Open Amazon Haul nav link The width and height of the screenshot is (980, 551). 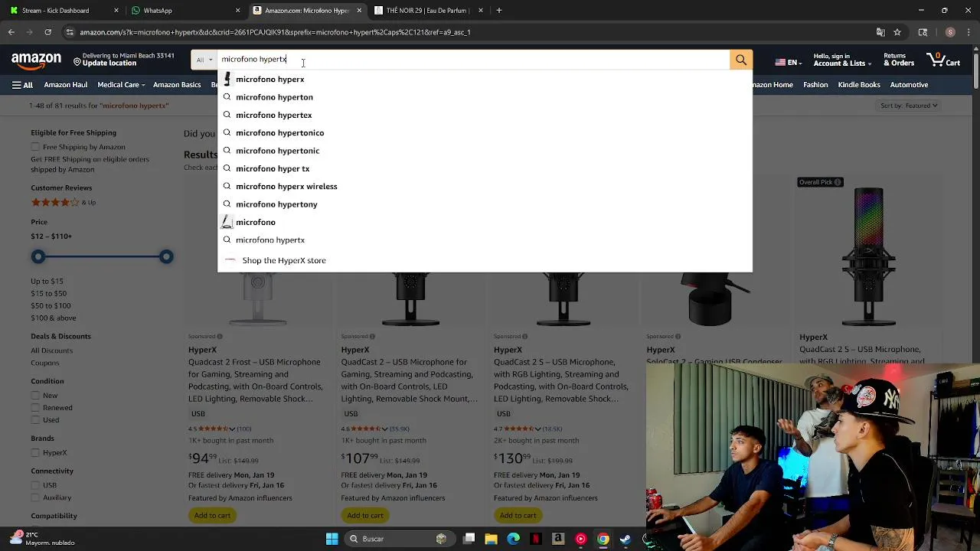click(x=66, y=85)
